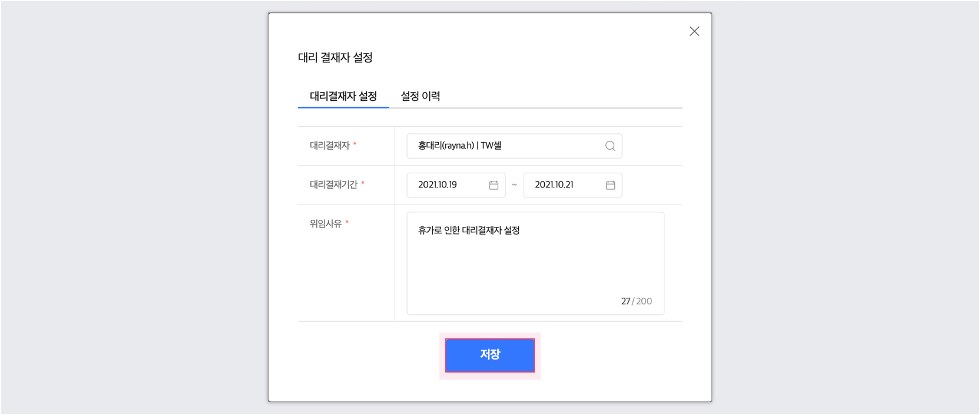
Task: Select the 대리결재자 설정 tab
Action: 343,96
